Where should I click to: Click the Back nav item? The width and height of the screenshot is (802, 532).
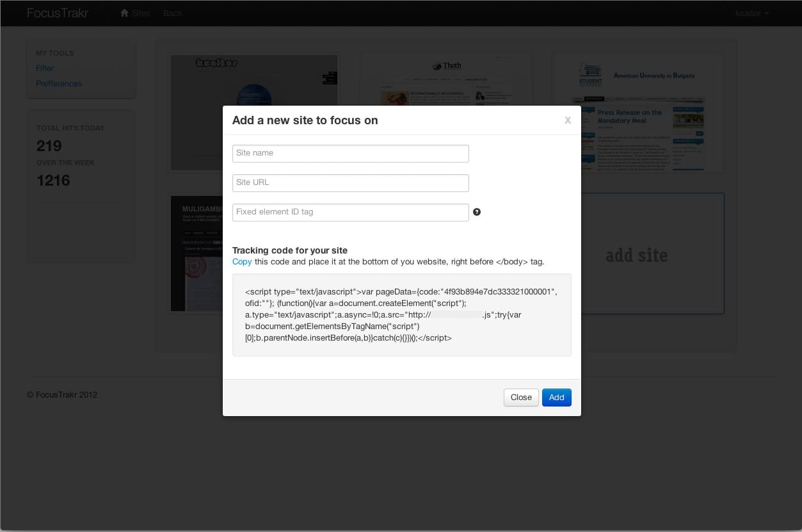(173, 13)
